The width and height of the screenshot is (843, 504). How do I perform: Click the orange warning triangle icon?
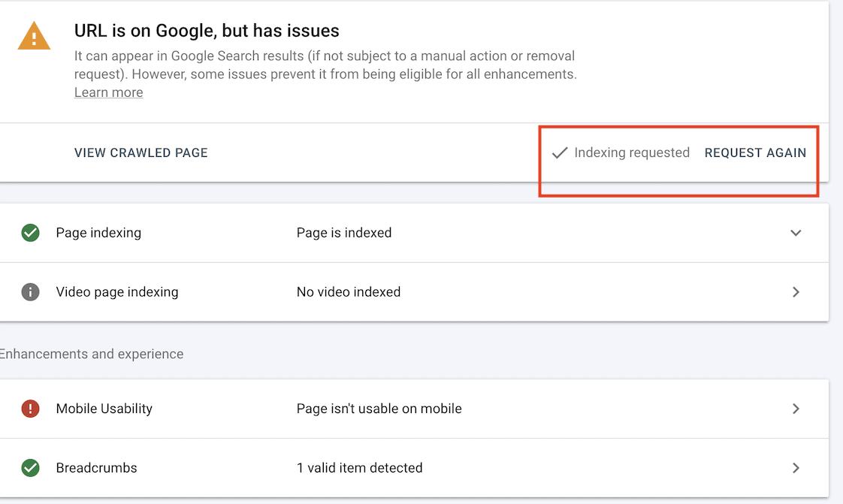click(x=34, y=36)
